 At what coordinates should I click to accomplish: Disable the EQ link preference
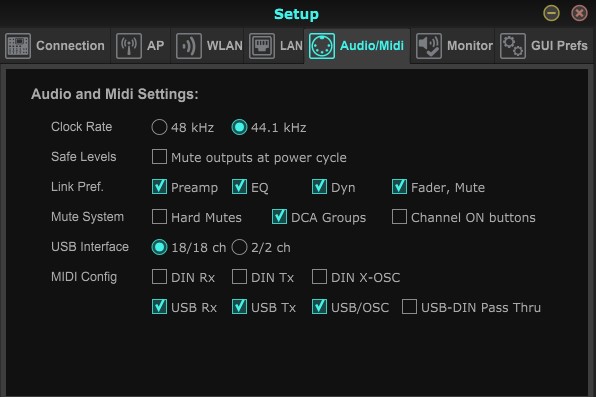click(239, 187)
